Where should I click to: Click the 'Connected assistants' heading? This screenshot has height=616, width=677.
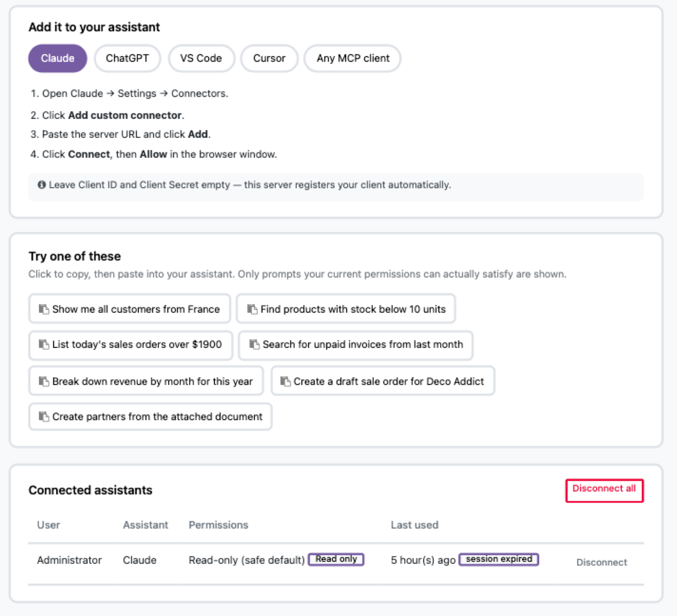90,490
